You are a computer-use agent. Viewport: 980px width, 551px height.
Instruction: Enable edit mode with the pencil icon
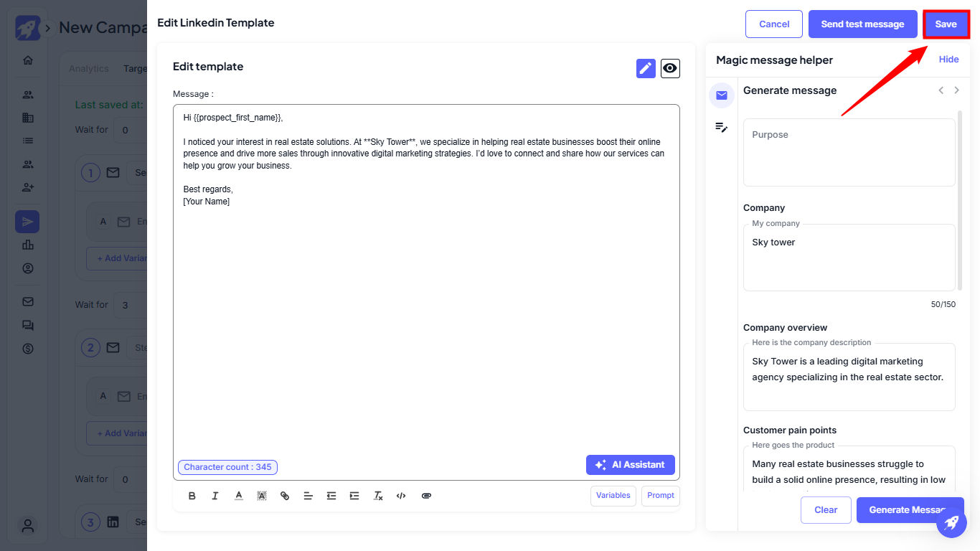646,68
